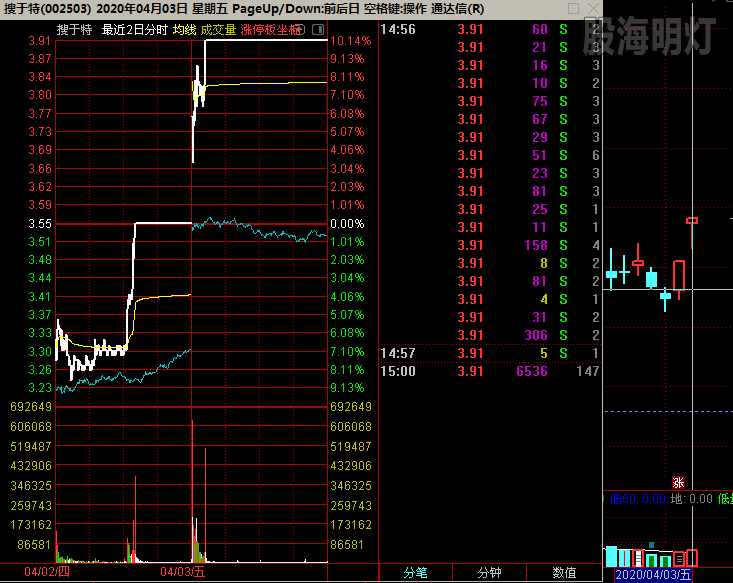The height and width of the screenshot is (583, 733).
Task: Click the 3.55 price axis label
Action: click(40, 223)
